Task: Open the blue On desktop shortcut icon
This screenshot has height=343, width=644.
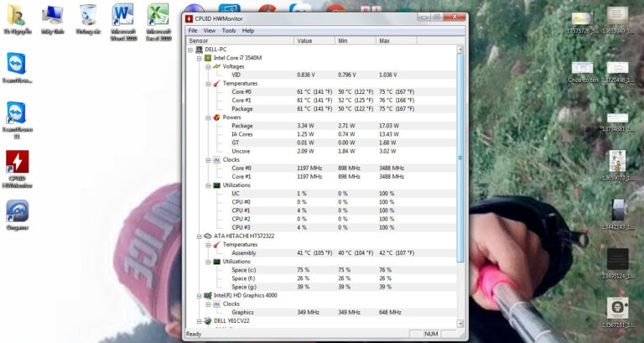Action: (x=17, y=215)
